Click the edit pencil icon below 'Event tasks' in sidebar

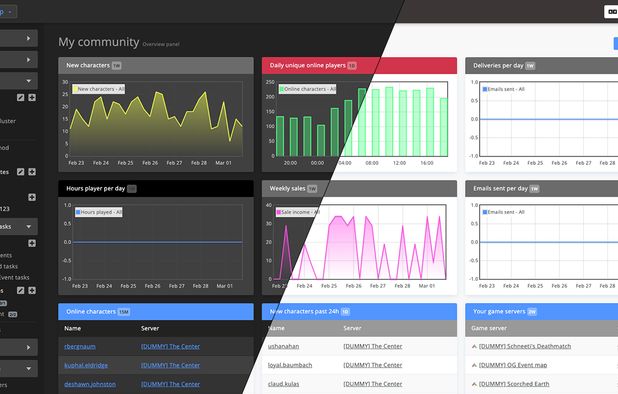pos(20,290)
